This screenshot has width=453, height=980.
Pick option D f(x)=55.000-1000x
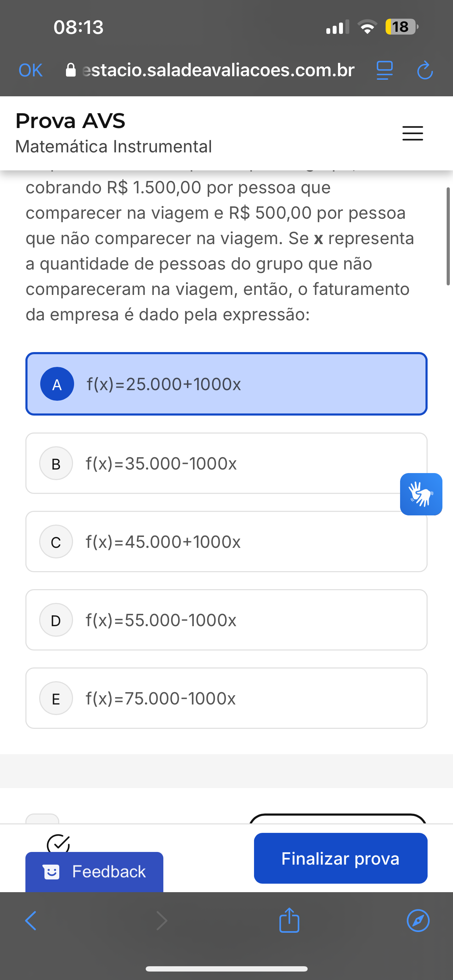tap(226, 620)
